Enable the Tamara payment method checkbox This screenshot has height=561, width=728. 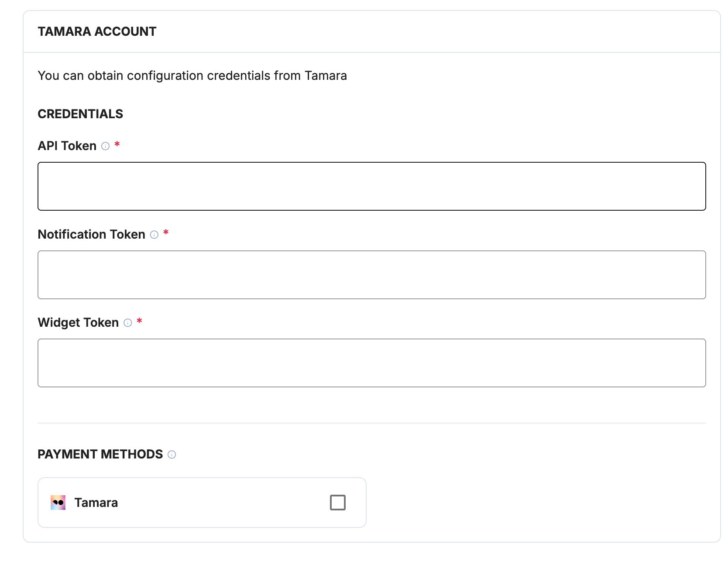338,503
